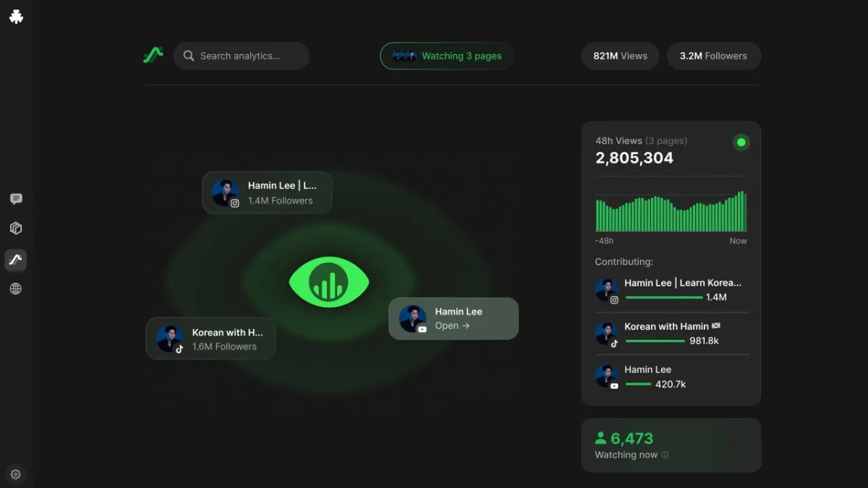Click the puzzle piece logo at top left
The image size is (868, 488).
click(x=16, y=16)
